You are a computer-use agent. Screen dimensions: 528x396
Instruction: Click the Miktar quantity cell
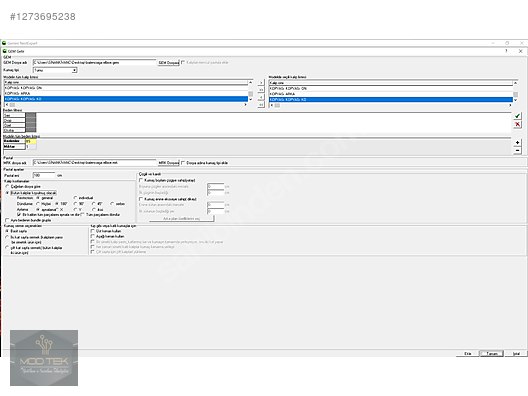31,147
